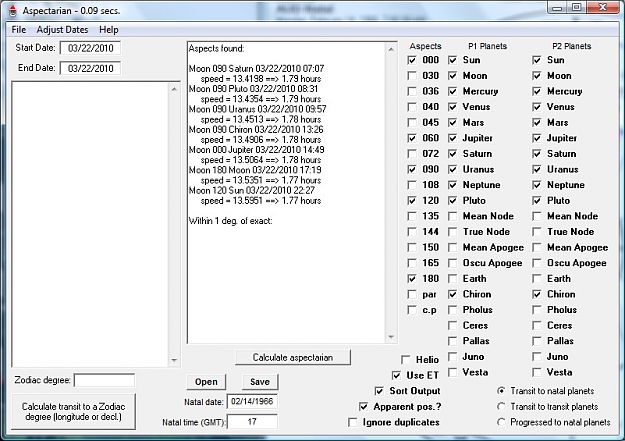Toggle the Use ET checkbox
Image resolution: width=625 pixels, height=441 pixels.
[x=396, y=376]
